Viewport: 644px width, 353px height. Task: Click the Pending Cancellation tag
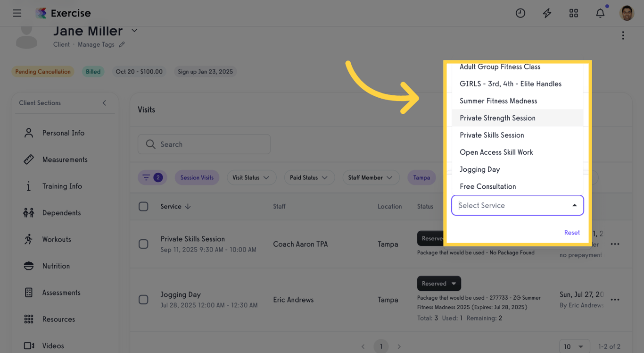click(x=43, y=72)
